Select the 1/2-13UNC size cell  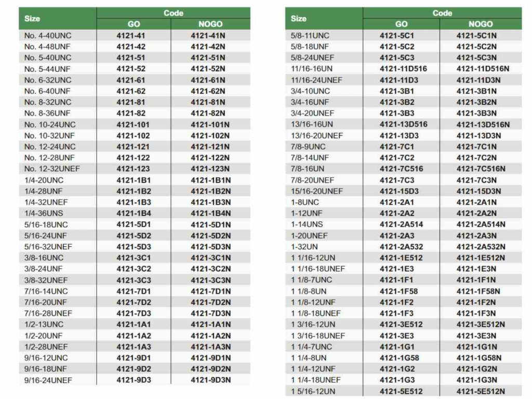[44, 324]
